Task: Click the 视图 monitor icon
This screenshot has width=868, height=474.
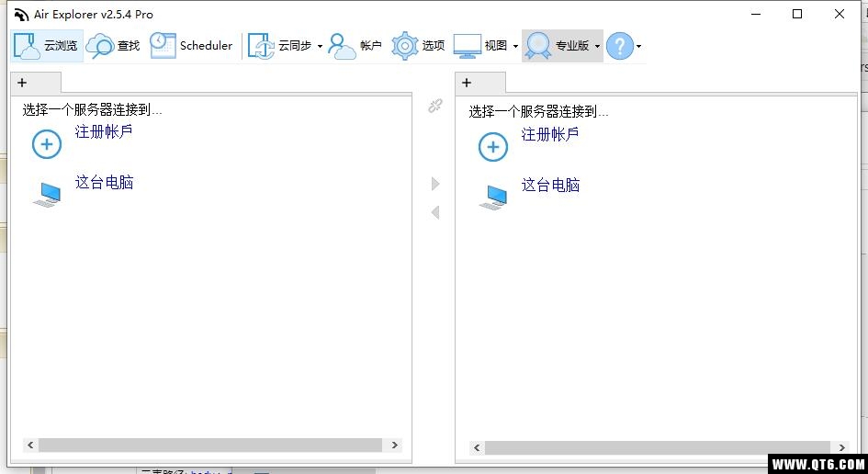Action: [x=468, y=46]
